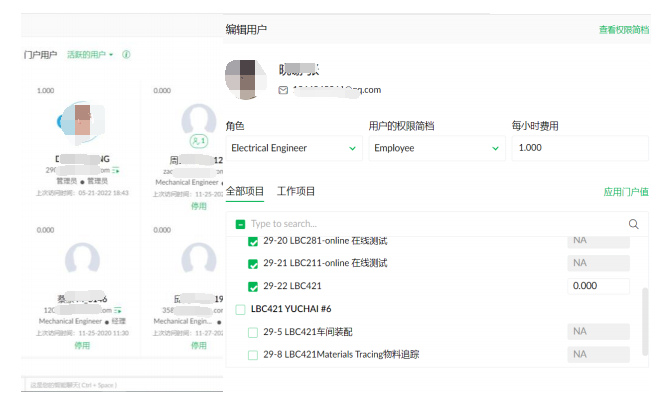Check 29-5 LBC421车间装配 project
The image size is (665, 404).
253,332
